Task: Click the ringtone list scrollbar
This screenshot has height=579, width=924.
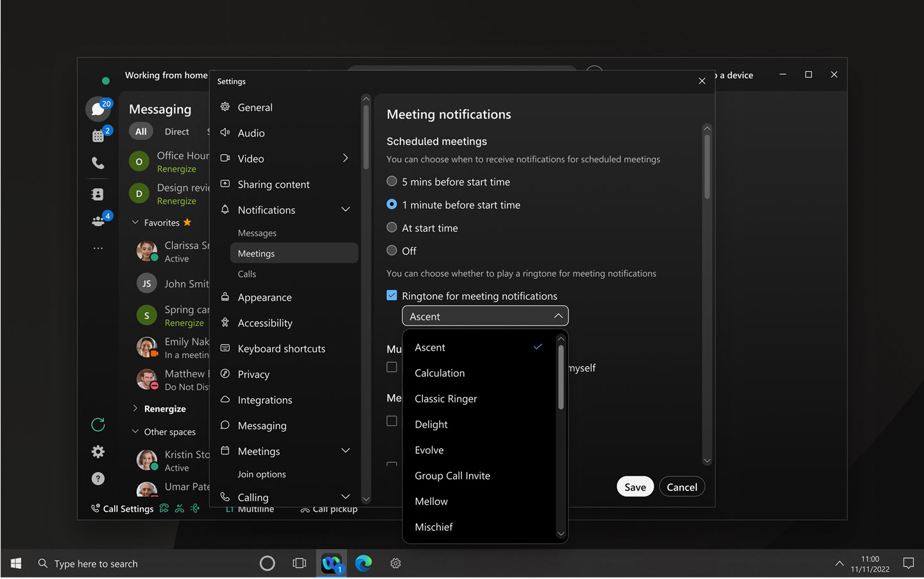Action: (561, 377)
